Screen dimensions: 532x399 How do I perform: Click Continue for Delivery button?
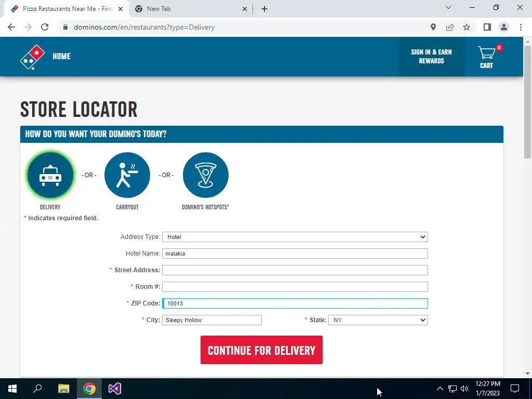[x=261, y=350]
